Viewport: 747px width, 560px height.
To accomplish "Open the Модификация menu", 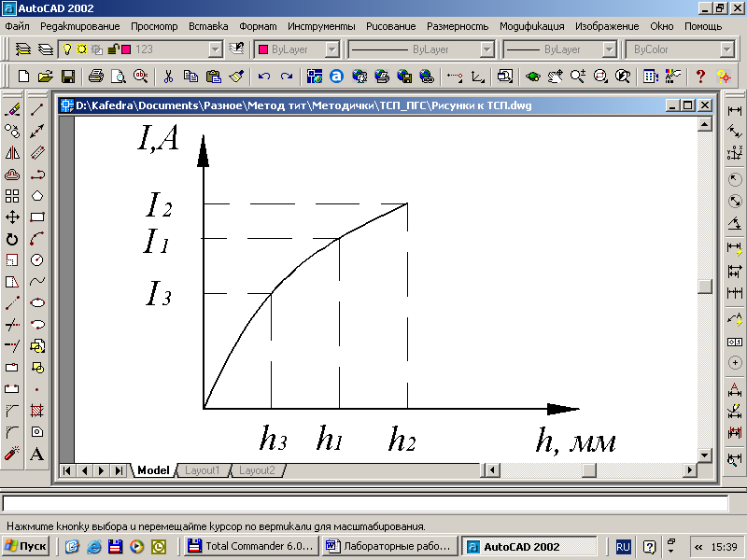I will coord(531,26).
